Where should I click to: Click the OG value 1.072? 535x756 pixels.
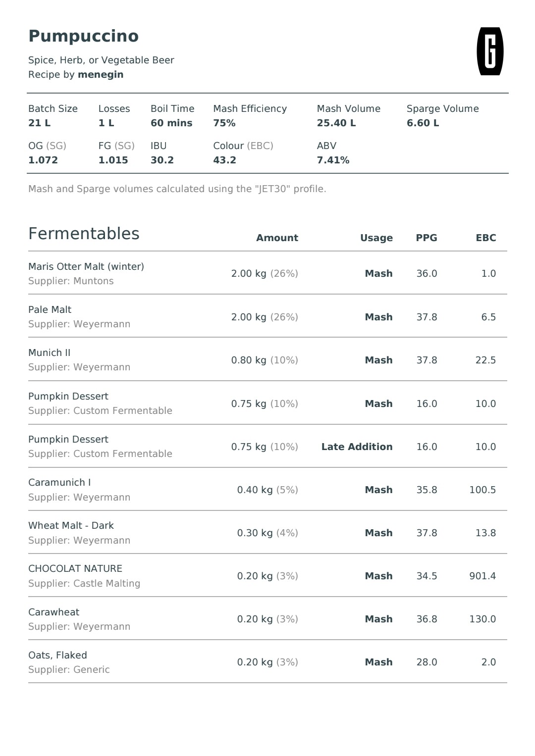coord(43,160)
